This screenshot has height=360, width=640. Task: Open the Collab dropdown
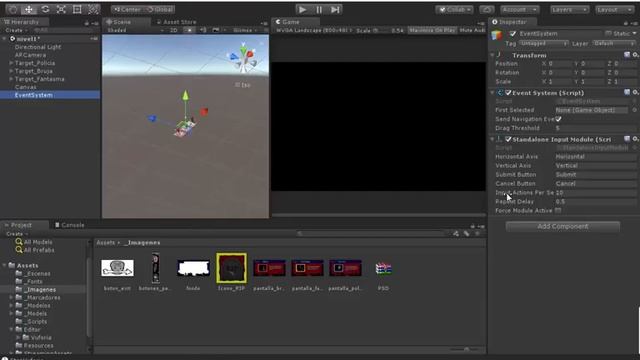[454, 9]
